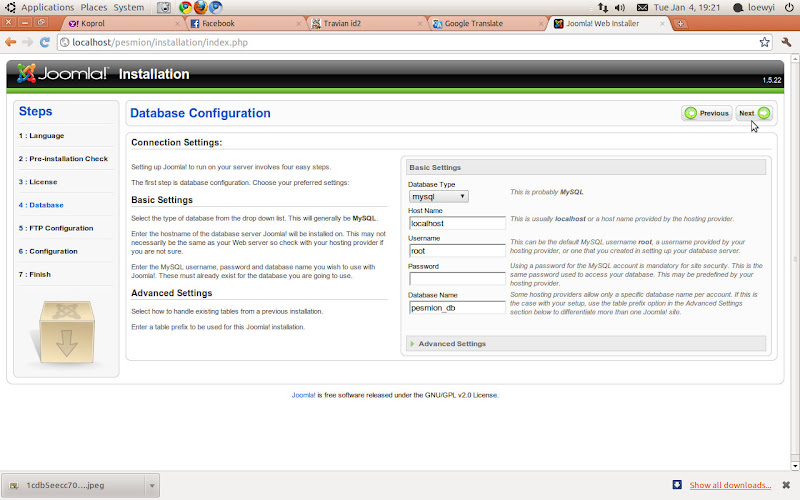The image size is (800, 500).
Task: Switch to the Koprol tab
Action: (122, 23)
